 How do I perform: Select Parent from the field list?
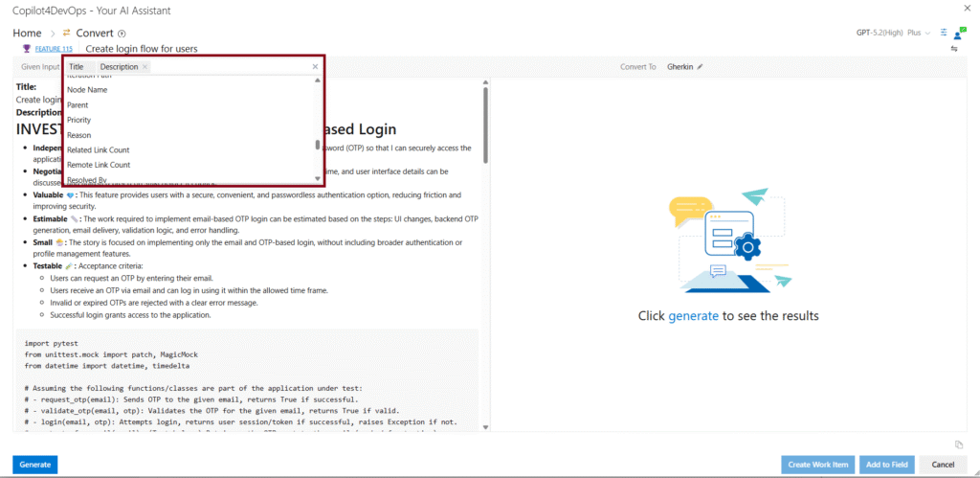tap(78, 105)
